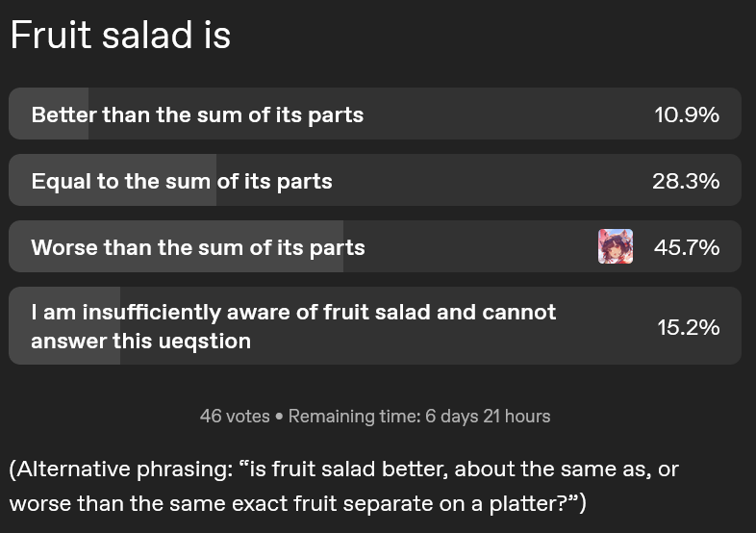Click the filled bar of the Worse option

tap(176, 246)
